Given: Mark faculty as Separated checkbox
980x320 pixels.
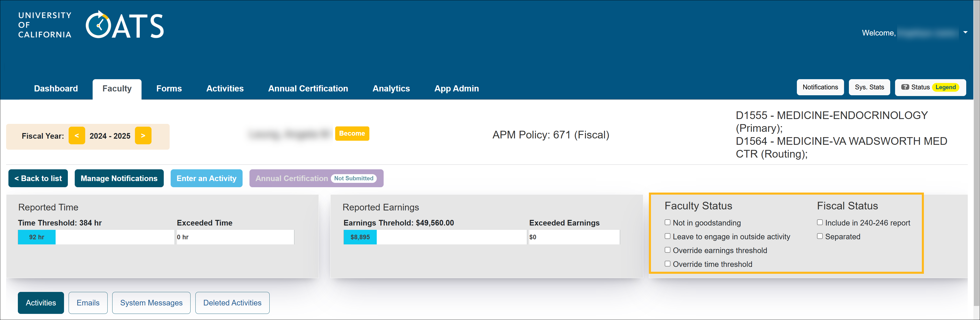Looking at the screenshot, I should point(820,236).
